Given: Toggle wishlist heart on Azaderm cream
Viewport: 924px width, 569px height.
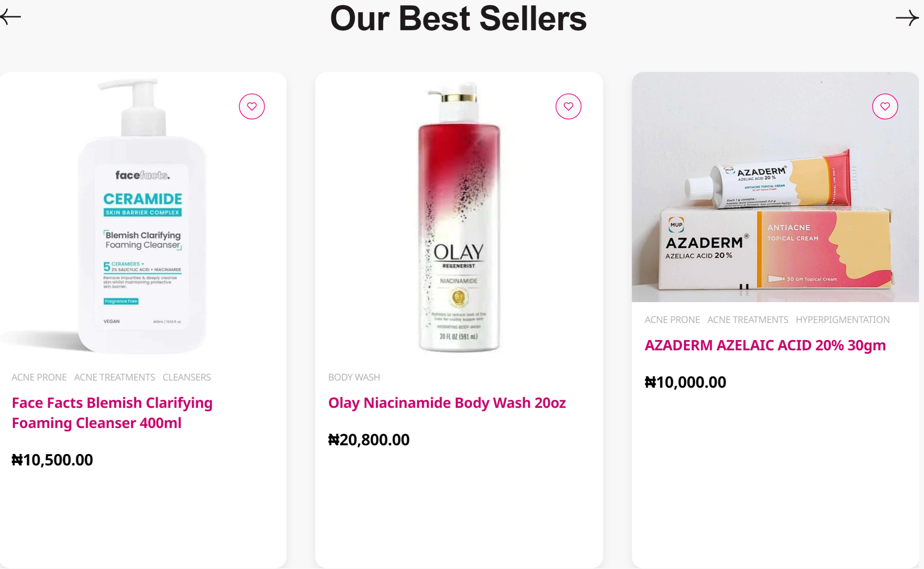Looking at the screenshot, I should pyautogui.click(x=885, y=106).
